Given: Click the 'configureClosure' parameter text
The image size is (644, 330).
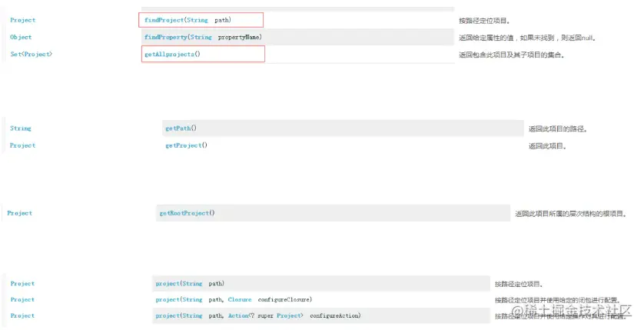Looking at the screenshot, I should [284, 299].
